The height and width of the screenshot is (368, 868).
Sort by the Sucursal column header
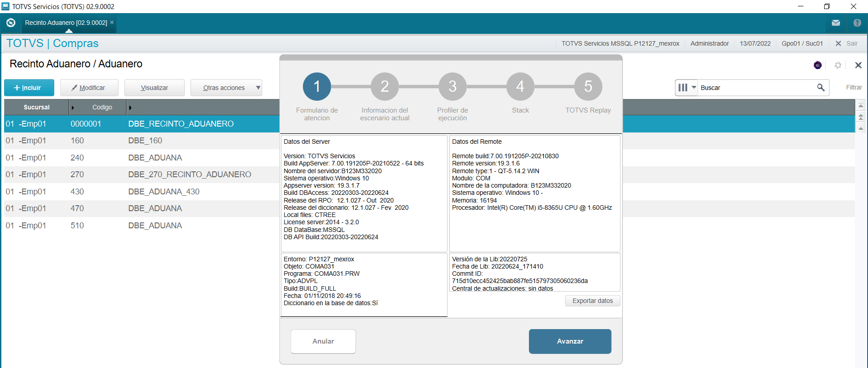tap(37, 107)
